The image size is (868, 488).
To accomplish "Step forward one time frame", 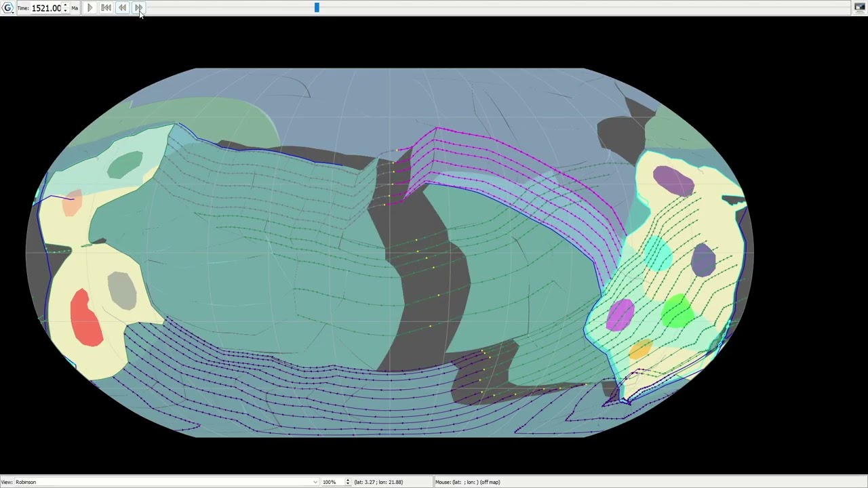I will point(138,7).
